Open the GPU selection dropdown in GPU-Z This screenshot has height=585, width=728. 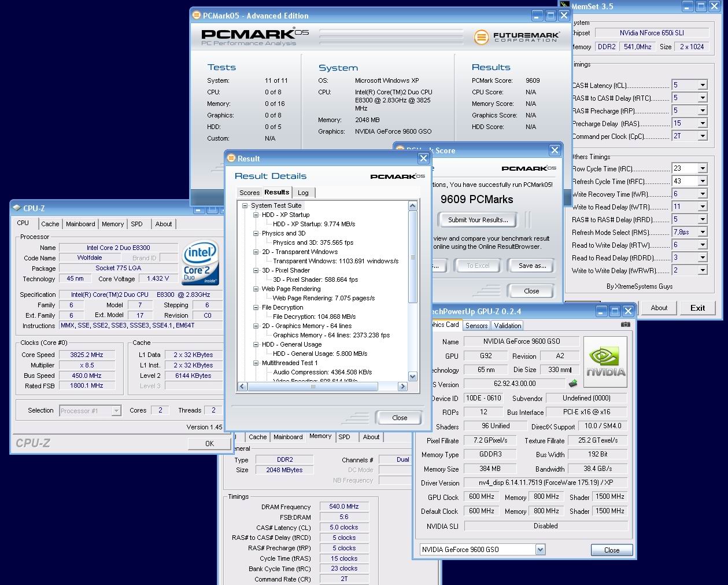click(x=541, y=550)
